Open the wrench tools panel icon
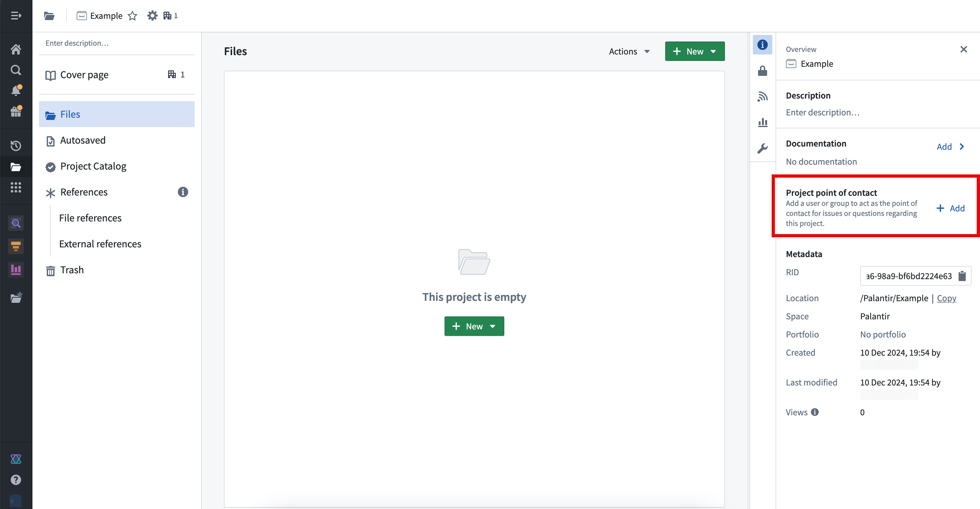 tap(762, 148)
